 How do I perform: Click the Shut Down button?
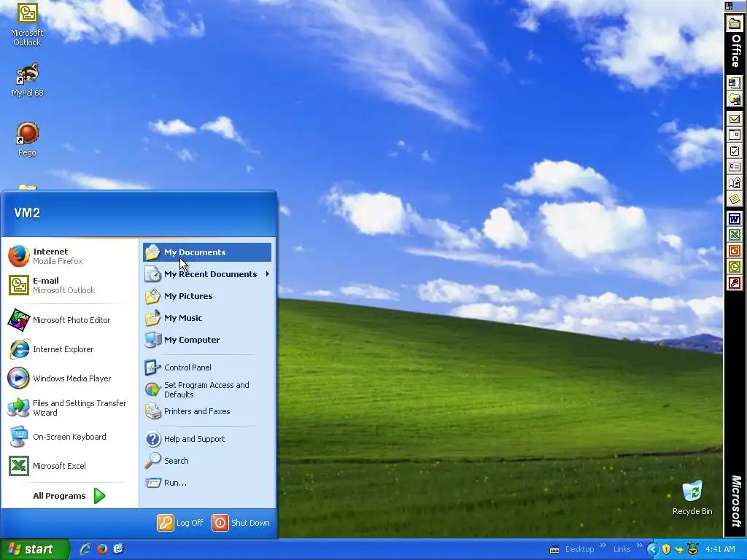(241, 523)
